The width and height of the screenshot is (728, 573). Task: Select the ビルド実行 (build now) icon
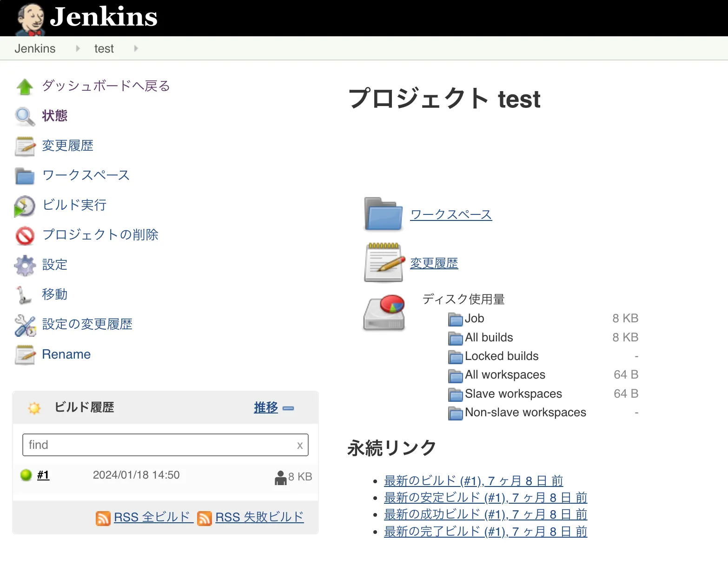25,206
